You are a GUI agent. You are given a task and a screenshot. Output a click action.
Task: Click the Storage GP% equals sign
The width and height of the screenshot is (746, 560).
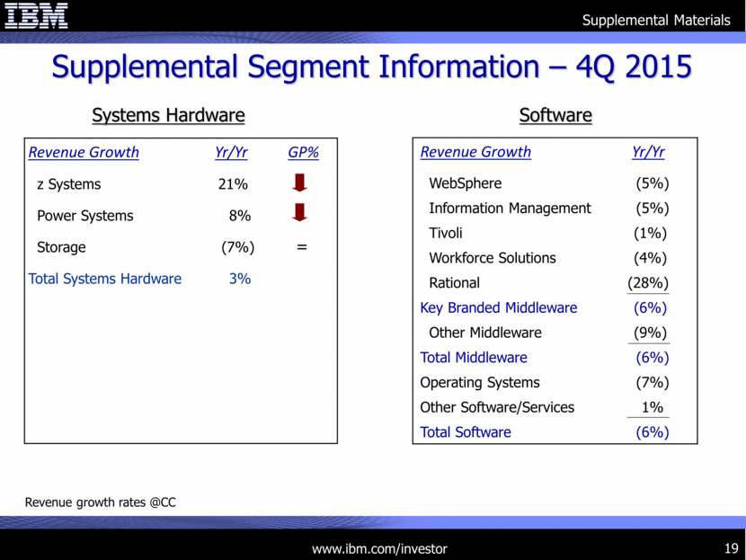tap(302, 247)
